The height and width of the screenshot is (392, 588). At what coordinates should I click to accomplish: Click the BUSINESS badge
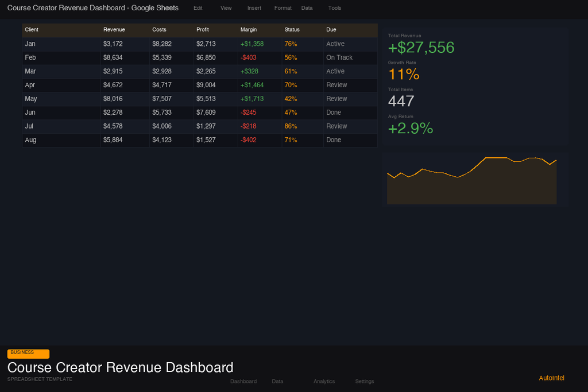28,354
